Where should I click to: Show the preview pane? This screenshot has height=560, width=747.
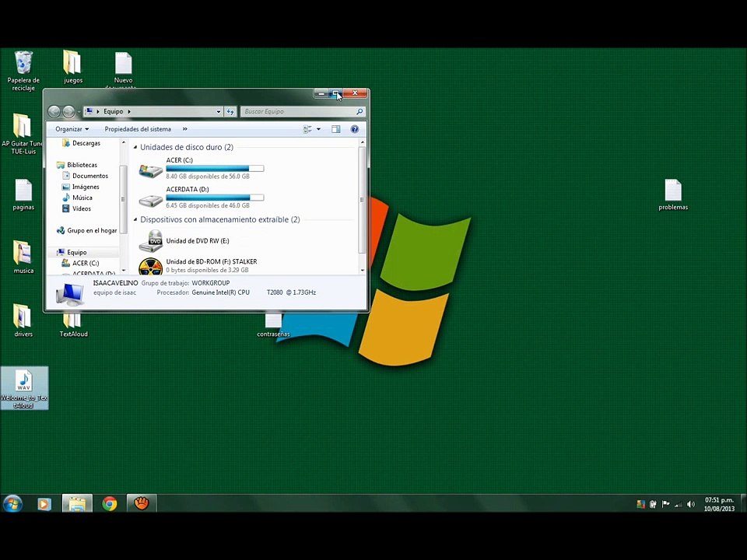click(x=336, y=129)
